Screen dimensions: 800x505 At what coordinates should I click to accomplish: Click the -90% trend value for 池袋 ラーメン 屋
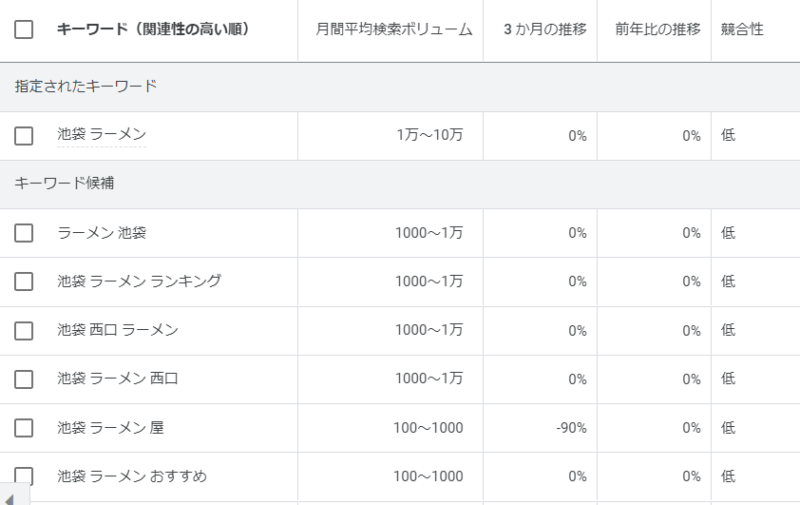tap(571, 428)
